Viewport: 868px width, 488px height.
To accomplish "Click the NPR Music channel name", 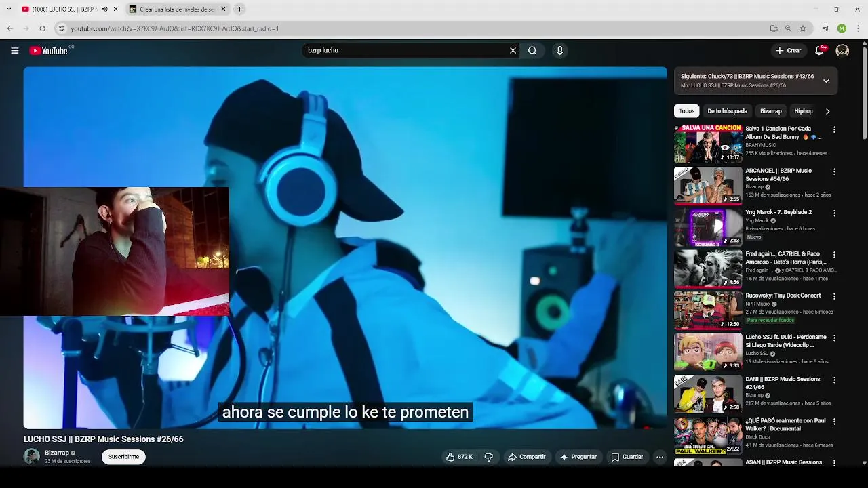I will point(757,304).
